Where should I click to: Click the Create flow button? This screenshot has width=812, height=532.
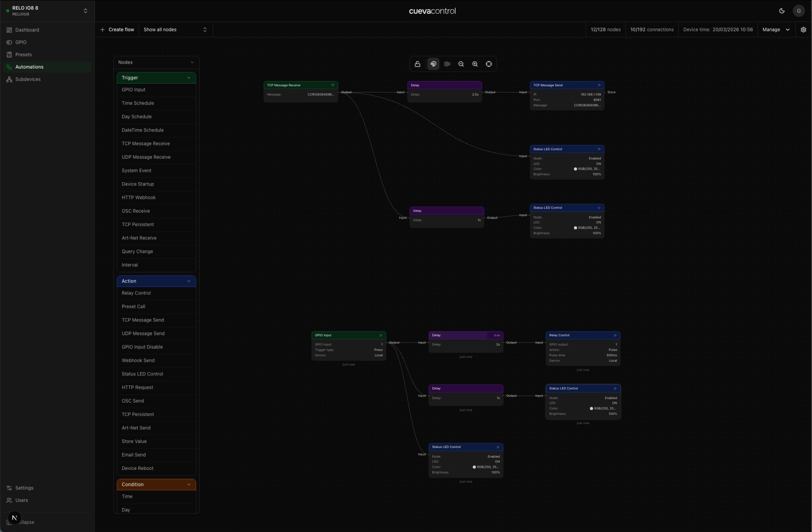coord(117,29)
